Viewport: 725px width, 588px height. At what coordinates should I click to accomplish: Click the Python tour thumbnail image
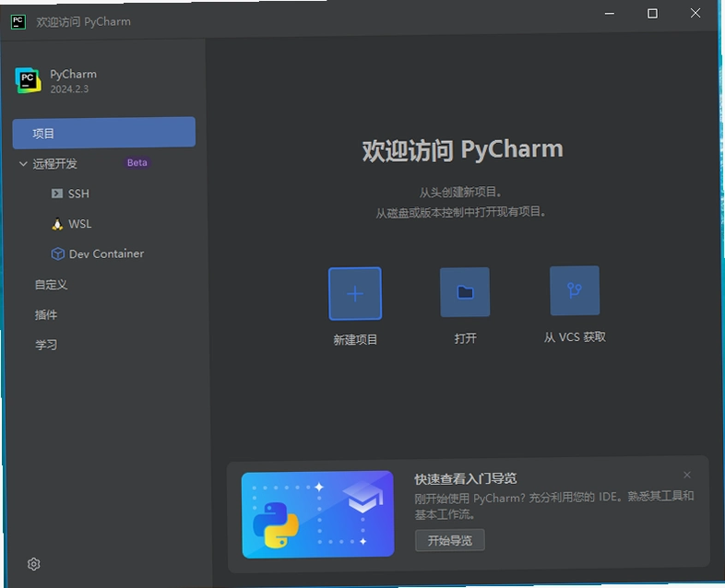tap(317, 514)
